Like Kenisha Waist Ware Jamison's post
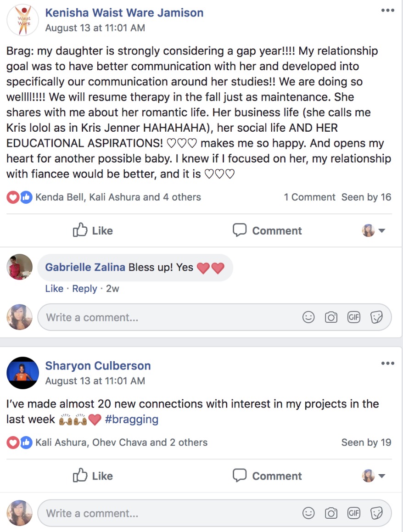Image resolution: width=403 pixels, height=532 pixels. (x=93, y=230)
